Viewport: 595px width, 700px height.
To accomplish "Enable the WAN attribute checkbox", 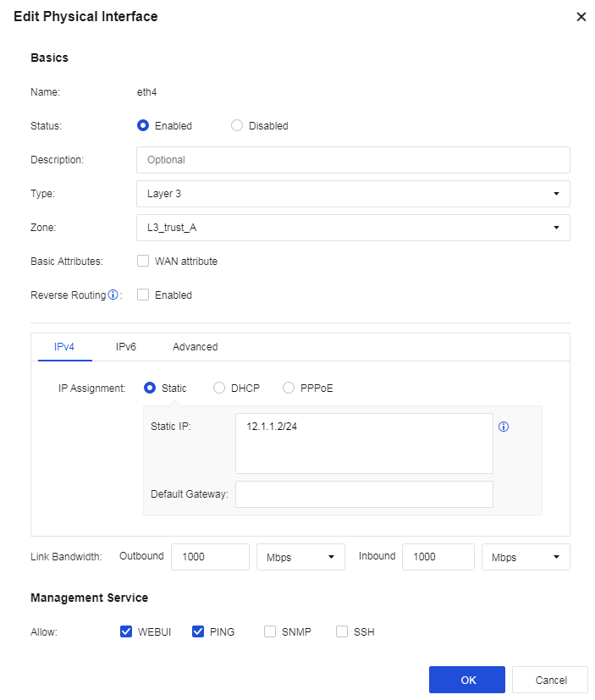I will (143, 262).
